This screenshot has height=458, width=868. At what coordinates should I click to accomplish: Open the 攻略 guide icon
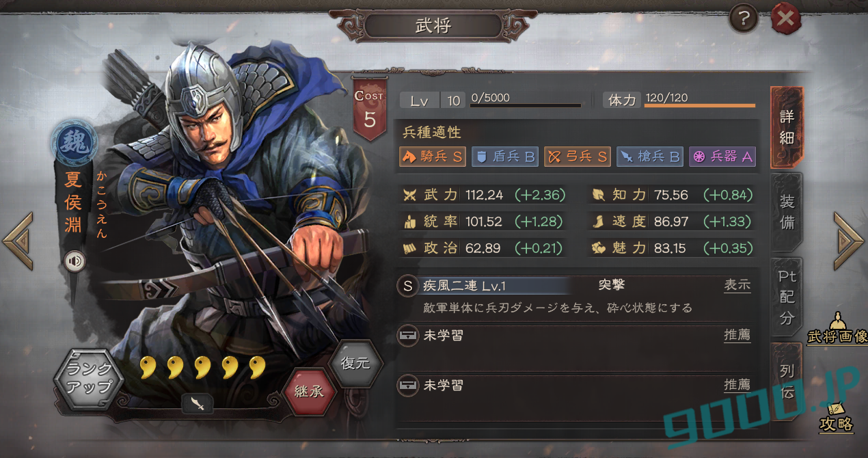point(837,416)
